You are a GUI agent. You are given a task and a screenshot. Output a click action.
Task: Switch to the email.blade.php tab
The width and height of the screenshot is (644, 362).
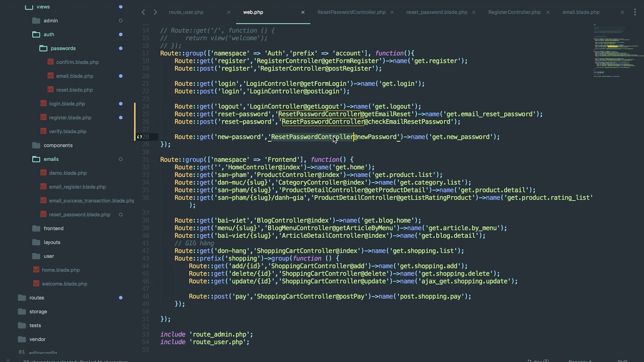click(x=581, y=12)
